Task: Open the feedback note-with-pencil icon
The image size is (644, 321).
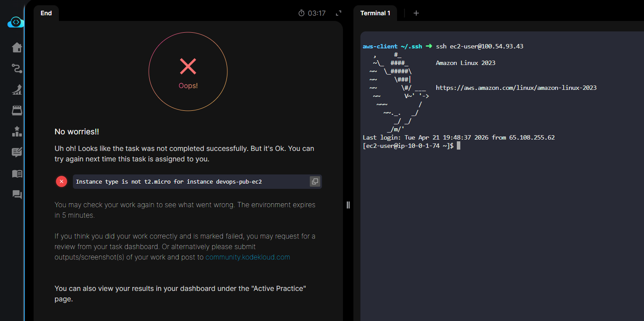Action: pos(17,152)
